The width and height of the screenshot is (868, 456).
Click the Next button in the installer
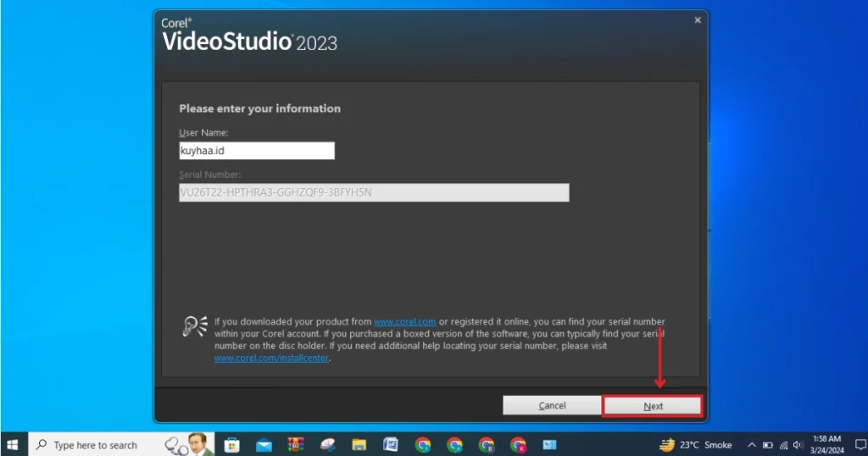coord(653,406)
